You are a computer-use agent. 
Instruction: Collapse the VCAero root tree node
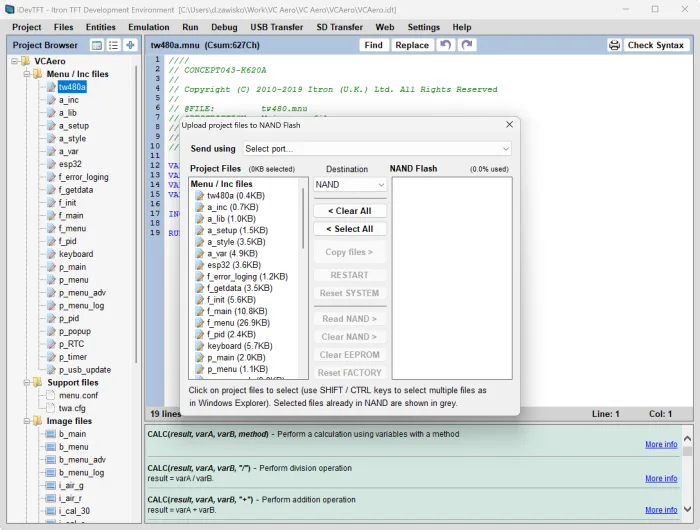click(15, 61)
